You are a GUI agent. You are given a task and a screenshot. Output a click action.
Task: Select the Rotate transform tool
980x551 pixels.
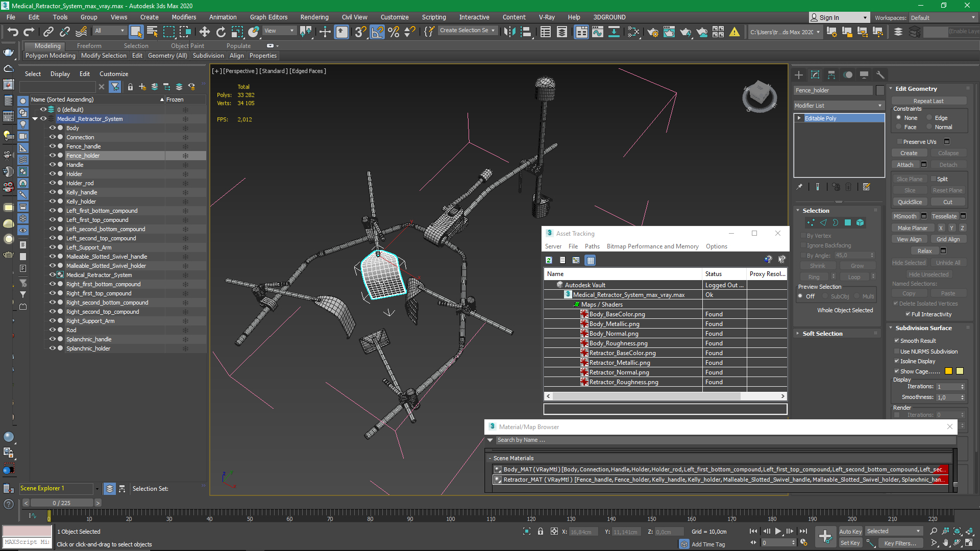pos(221,32)
